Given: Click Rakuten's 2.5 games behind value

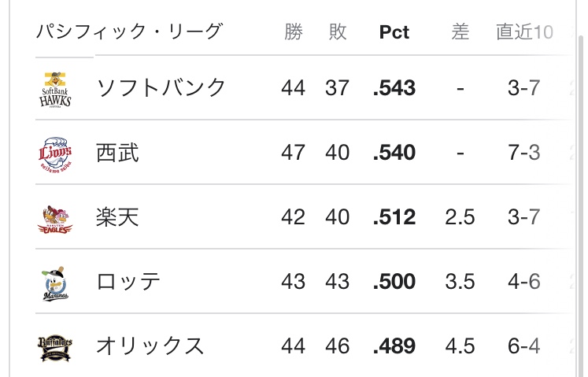Looking at the screenshot, I should click(x=460, y=216).
